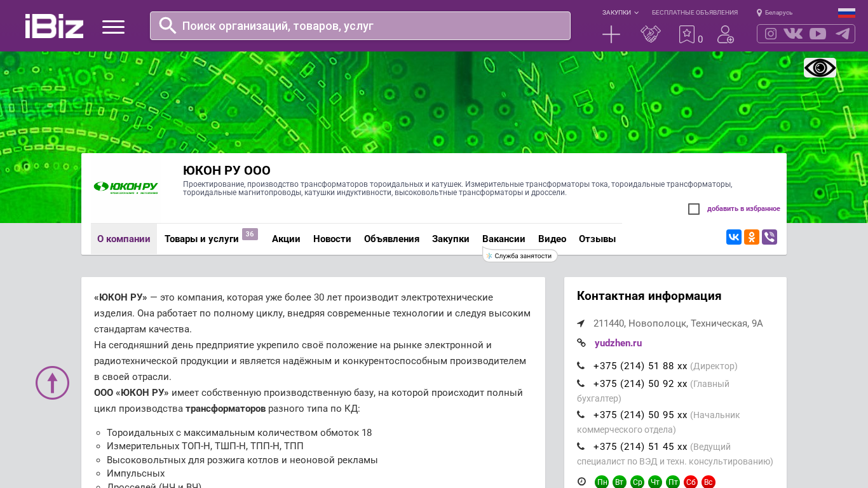
Task: Click the ЮКОН РУ company logo
Action: click(x=126, y=188)
